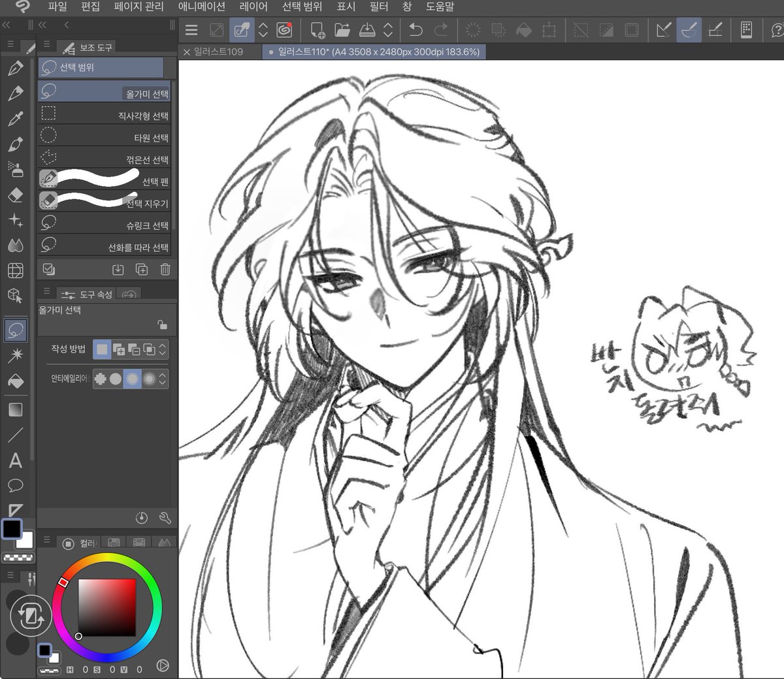784x679 pixels.
Task: Toggle the pen-touch mode highlighted icon
Action: click(241, 30)
